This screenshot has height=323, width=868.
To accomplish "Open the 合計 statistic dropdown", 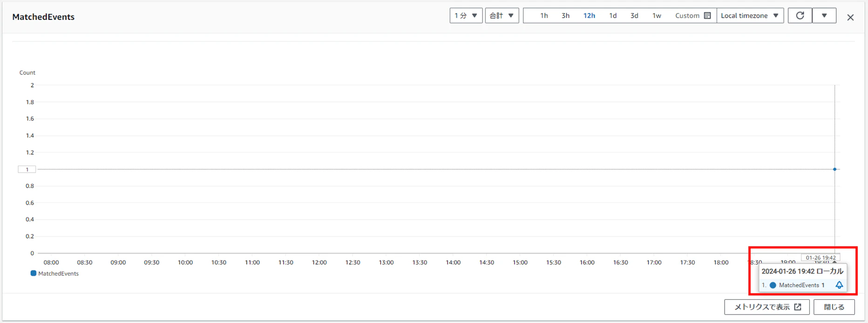I will tap(502, 15).
